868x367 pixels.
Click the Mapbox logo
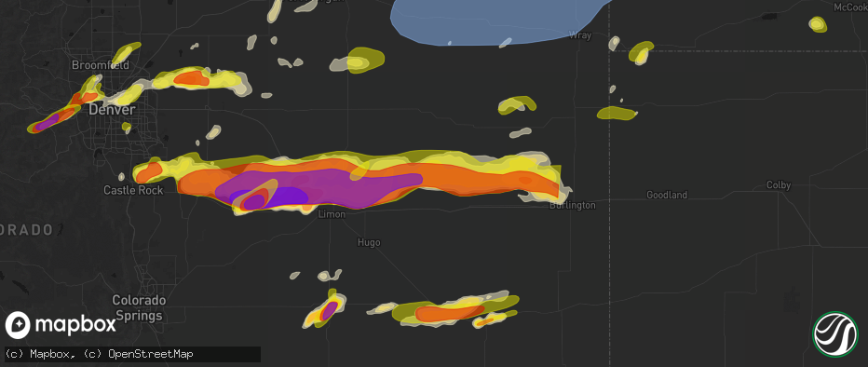[61, 325]
